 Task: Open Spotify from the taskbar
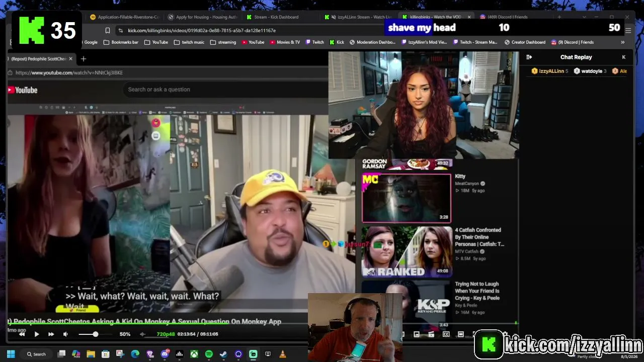209,354
